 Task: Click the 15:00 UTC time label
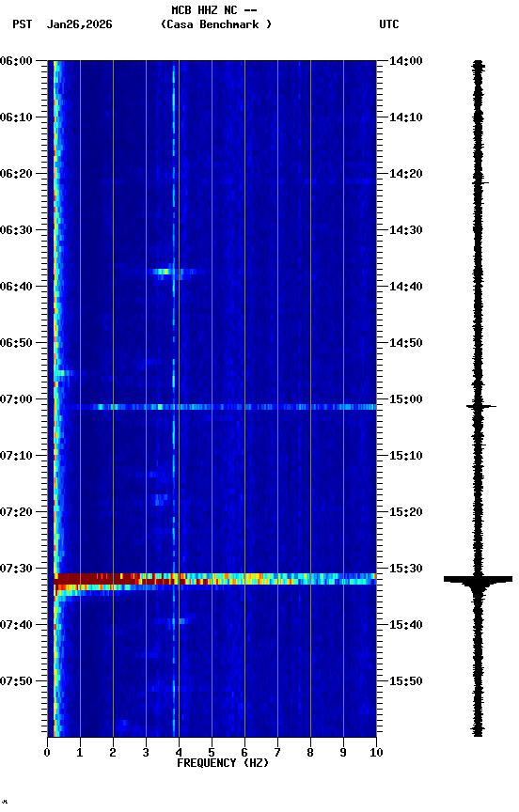pos(406,399)
